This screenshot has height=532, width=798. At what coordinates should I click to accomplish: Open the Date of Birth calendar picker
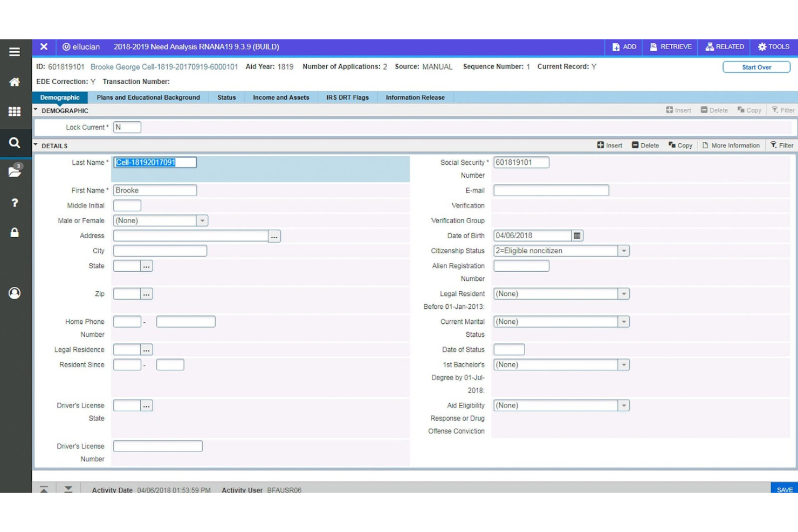pyautogui.click(x=576, y=236)
